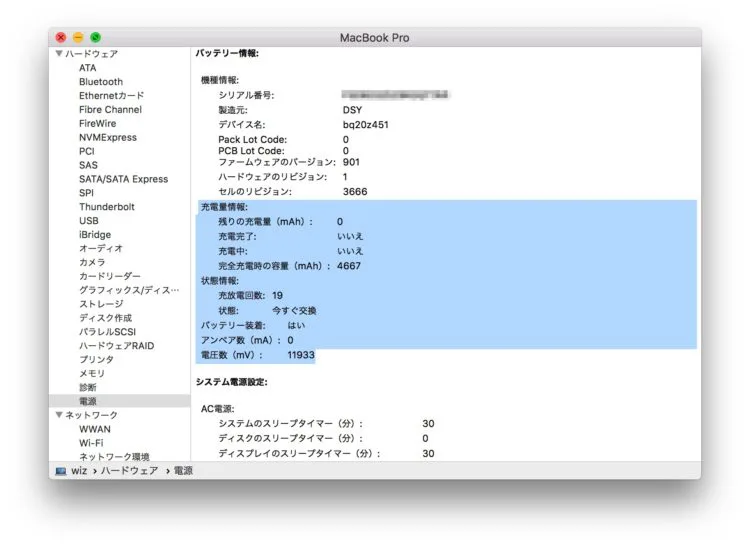Image resolution: width=750 pixels, height=549 pixels.
Task: Click ハードウェア in the bottom path bar
Action: pyautogui.click(x=129, y=471)
